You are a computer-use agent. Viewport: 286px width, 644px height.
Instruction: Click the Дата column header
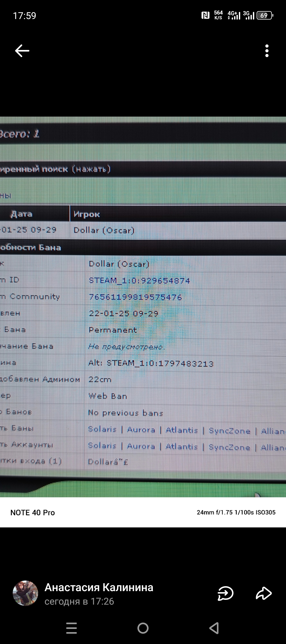coord(22,214)
